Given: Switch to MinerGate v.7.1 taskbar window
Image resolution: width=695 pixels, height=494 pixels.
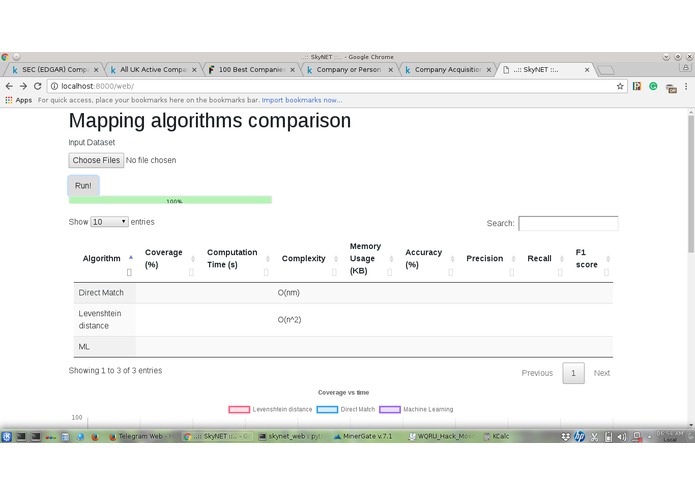Looking at the screenshot, I should [x=363, y=437].
